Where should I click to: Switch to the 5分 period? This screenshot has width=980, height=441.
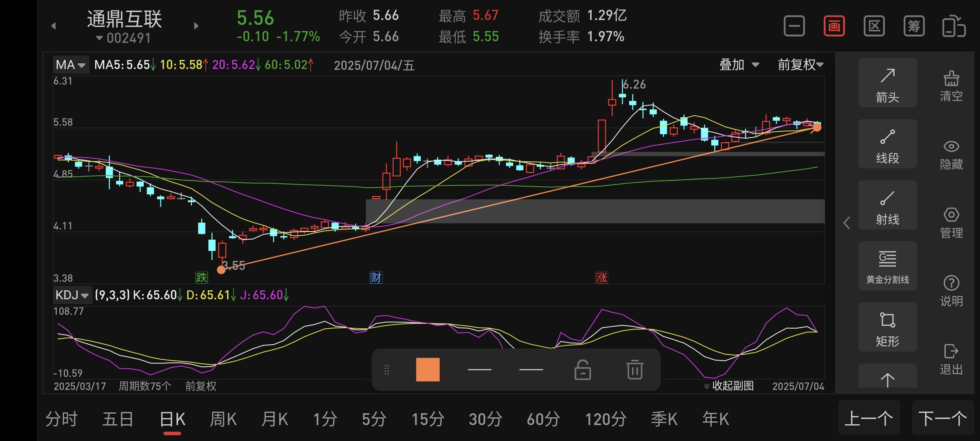374,419
